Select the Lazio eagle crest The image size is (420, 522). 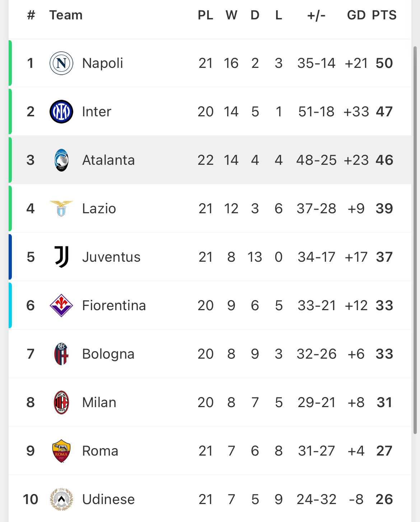tap(61, 209)
